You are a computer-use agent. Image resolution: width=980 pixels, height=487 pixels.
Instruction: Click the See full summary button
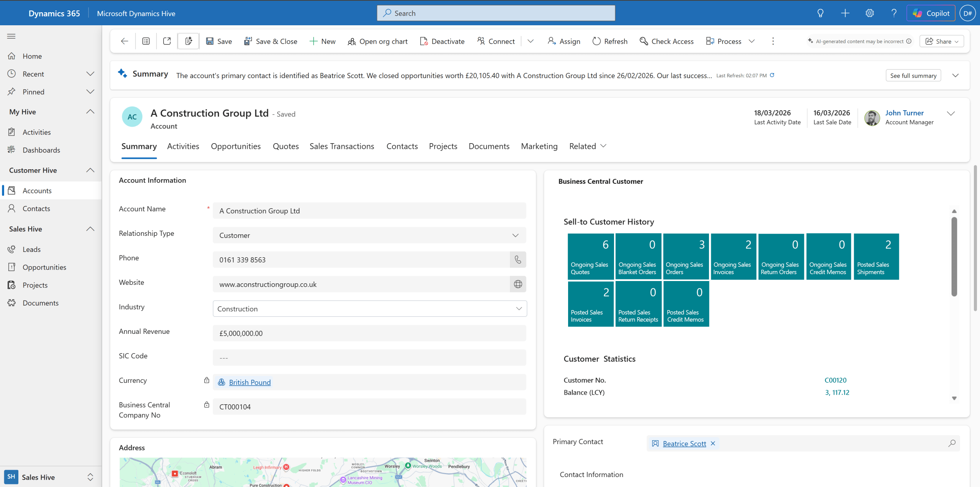913,75
